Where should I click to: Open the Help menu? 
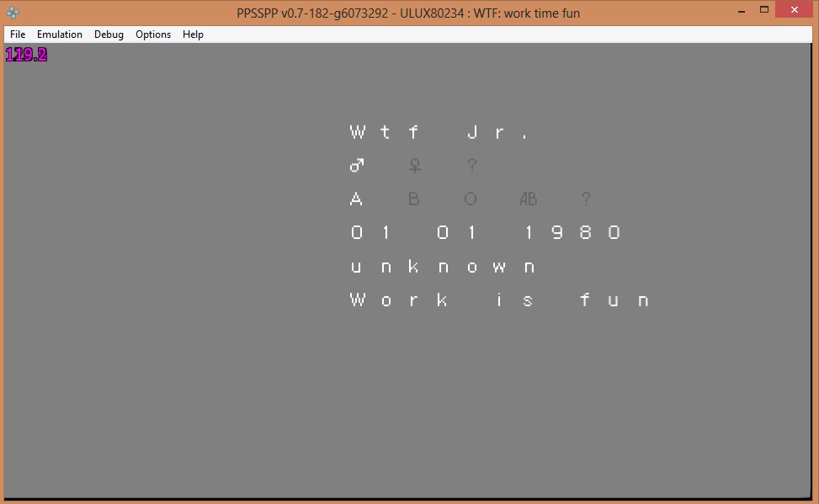(x=193, y=34)
